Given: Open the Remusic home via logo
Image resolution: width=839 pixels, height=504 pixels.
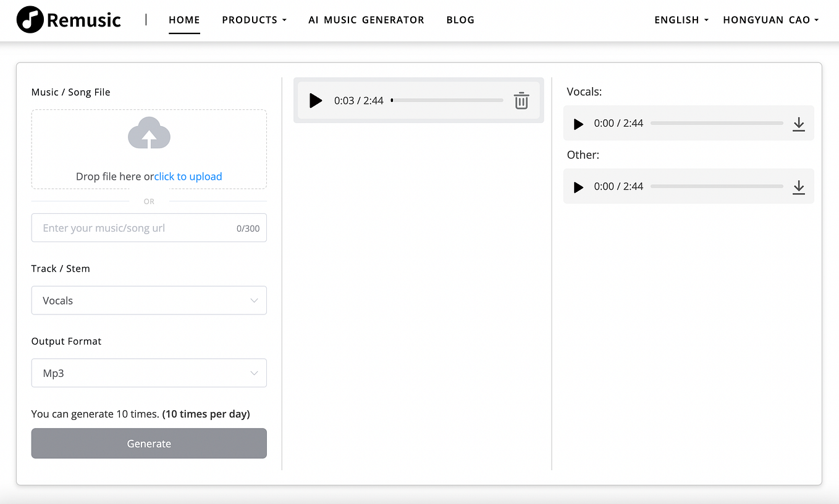Looking at the screenshot, I should [x=68, y=19].
